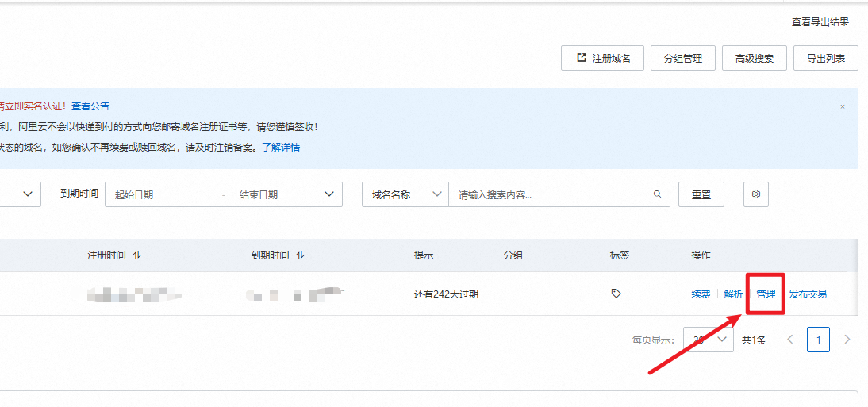Click 导出列表 button

pos(825,58)
